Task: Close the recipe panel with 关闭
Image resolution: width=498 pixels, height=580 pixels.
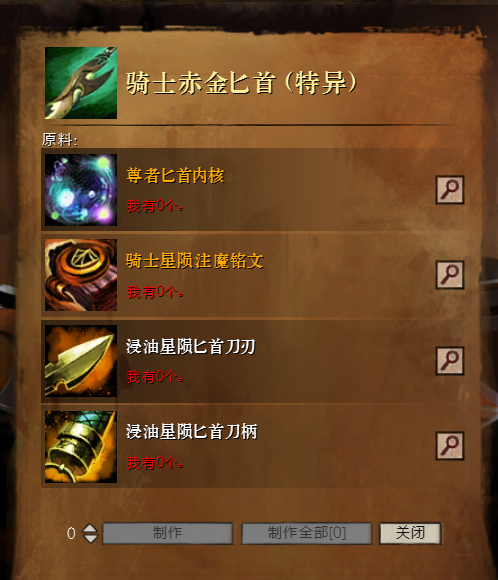Action: pos(410,533)
